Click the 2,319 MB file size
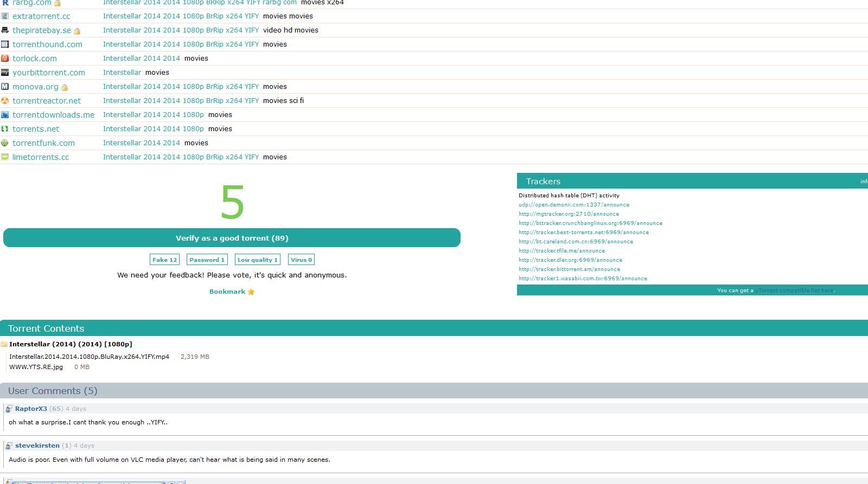The width and height of the screenshot is (868, 484). pos(195,357)
